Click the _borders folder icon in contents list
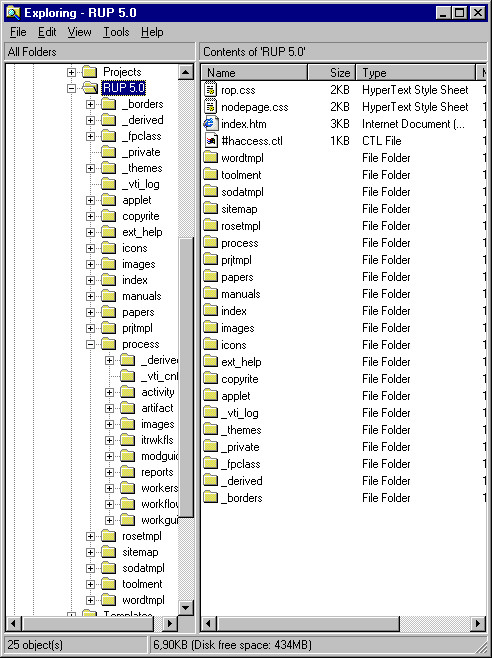The height and width of the screenshot is (658, 492). tap(211, 497)
